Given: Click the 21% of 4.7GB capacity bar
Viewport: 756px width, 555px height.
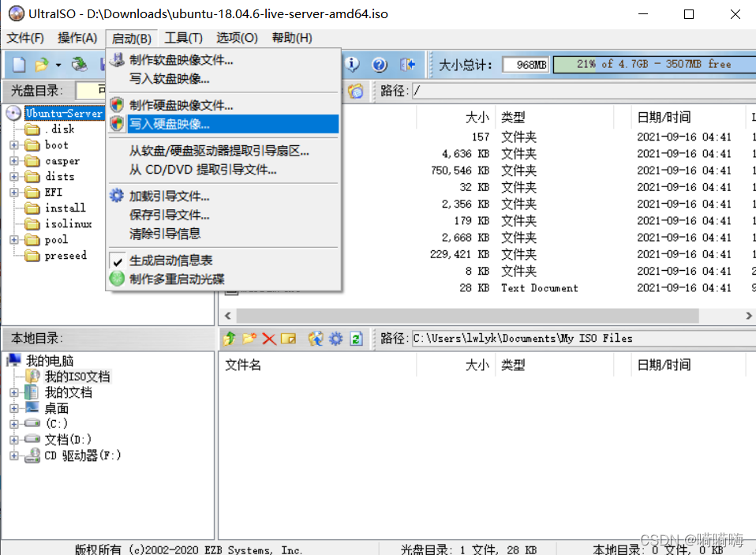Looking at the screenshot, I should coord(654,64).
